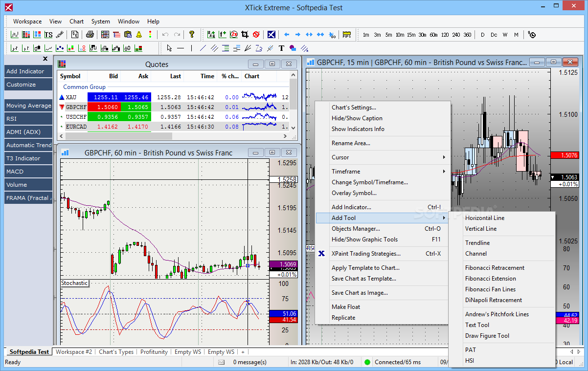The width and height of the screenshot is (588, 371).
Task: Click the envelope messages icon in status bar
Action: 222,362
